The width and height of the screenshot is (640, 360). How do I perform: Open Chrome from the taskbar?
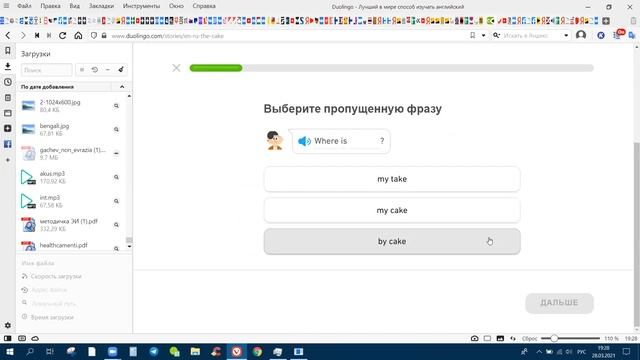(x=257, y=351)
